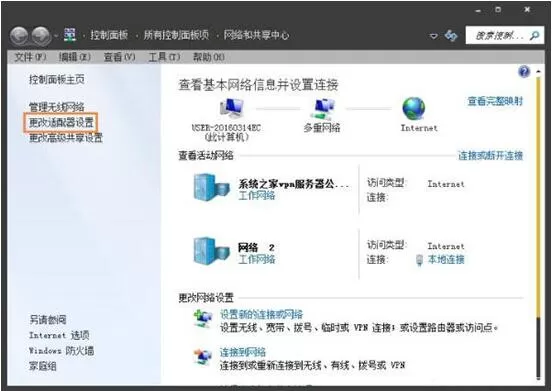Click the 系统之家vpn服务器 network icon
Viewport: 552px width, 391px height.
click(211, 187)
